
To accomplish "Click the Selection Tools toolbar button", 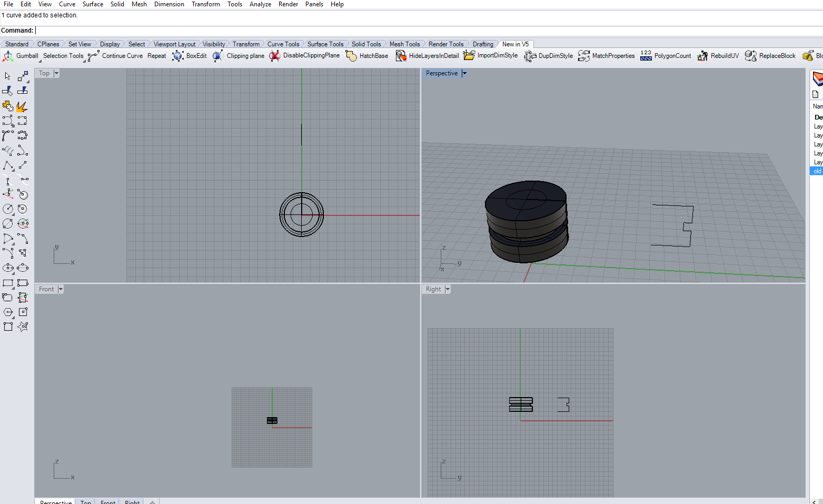I will (x=63, y=56).
